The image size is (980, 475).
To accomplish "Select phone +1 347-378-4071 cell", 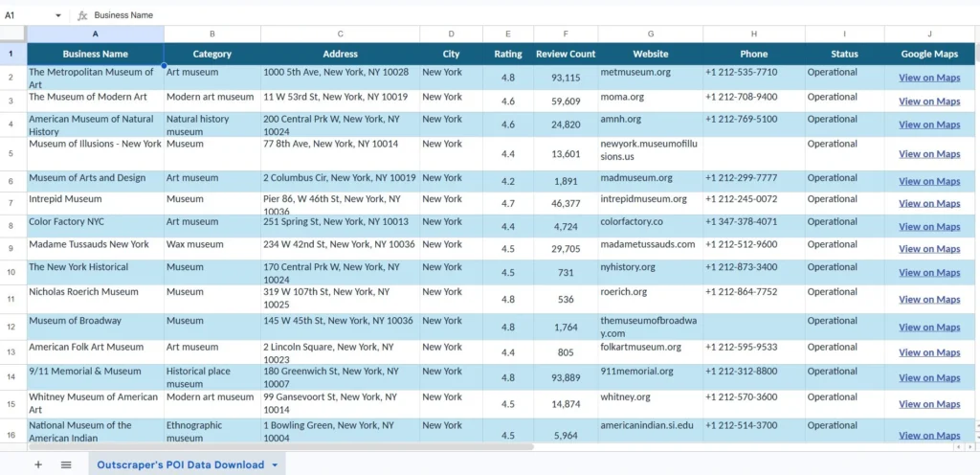I will point(754,226).
